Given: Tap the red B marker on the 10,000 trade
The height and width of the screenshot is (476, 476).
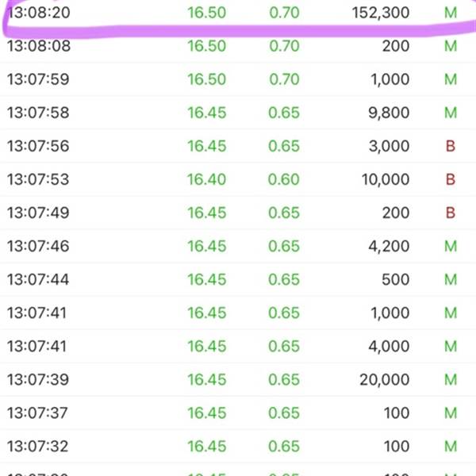Looking at the screenshot, I should click(x=451, y=179).
